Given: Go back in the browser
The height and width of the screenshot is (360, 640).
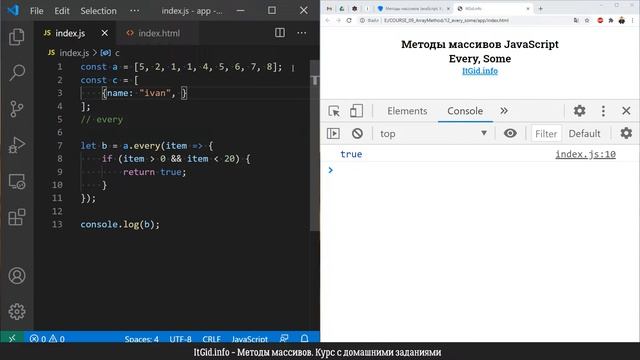Looking at the screenshot, I should pyautogui.click(x=328, y=20).
